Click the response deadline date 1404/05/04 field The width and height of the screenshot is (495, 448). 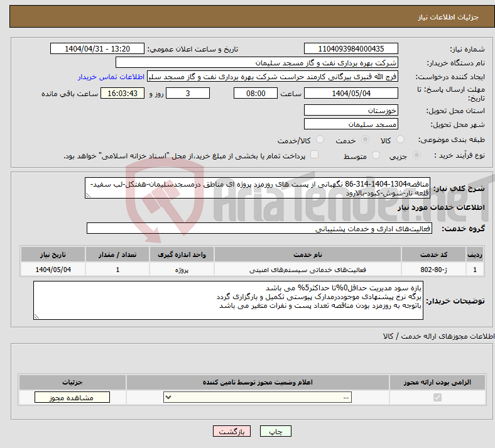[351, 94]
